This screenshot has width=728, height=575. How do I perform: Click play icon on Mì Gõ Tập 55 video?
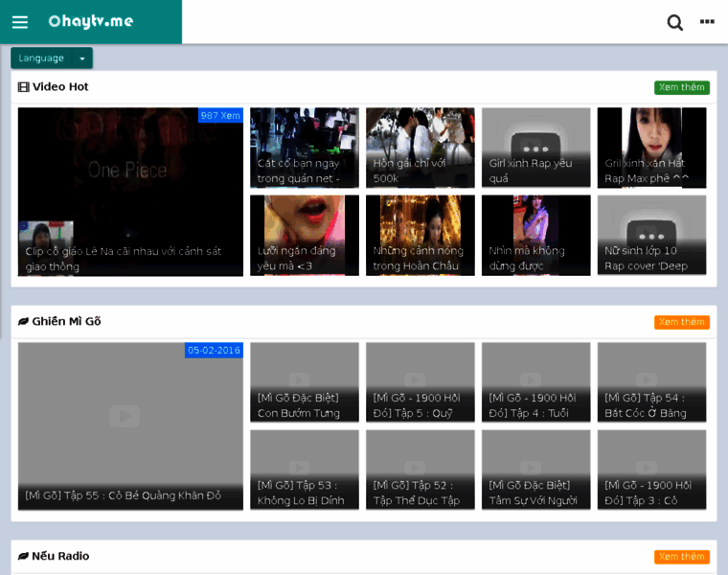(125, 416)
